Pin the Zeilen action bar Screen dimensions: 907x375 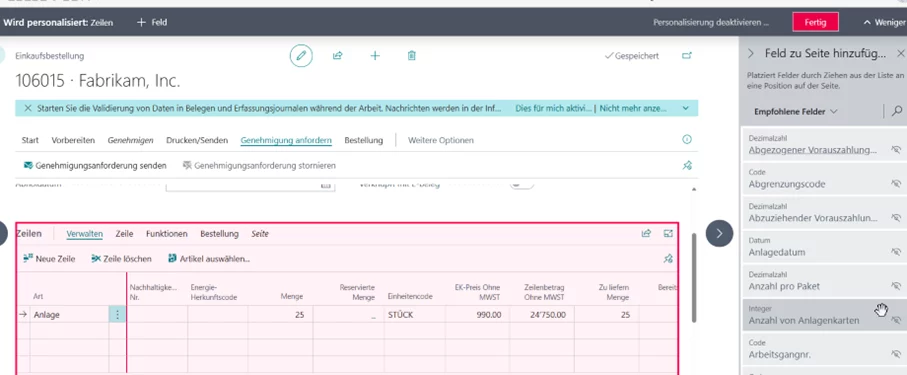click(668, 259)
